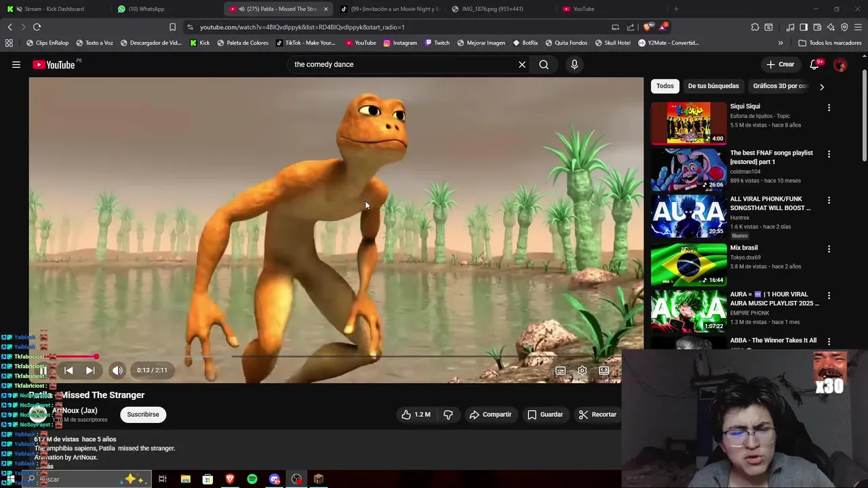Run the search with the magnifier button
The height and width of the screenshot is (488, 868).
544,64
